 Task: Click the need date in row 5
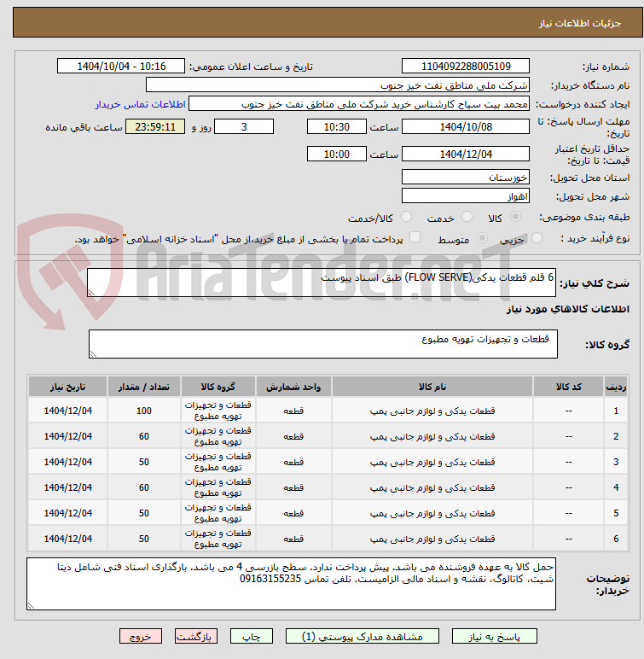click(x=67, y=513)
